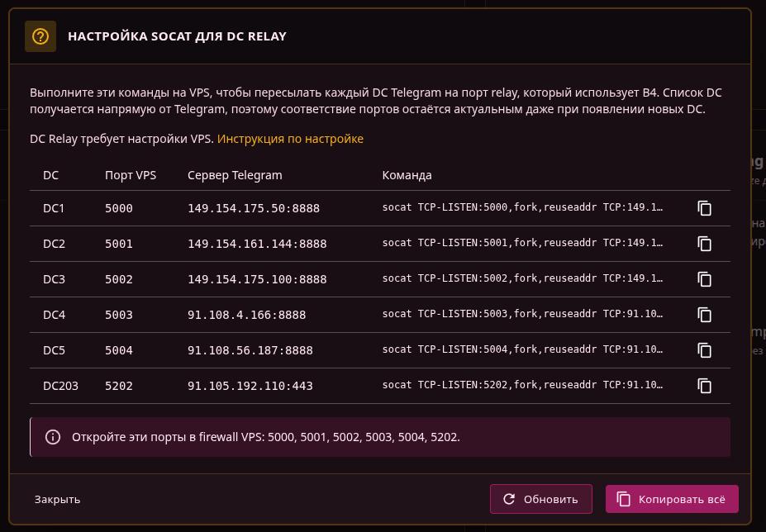Click server address 149.154.175.100:8888
This screenshot has height=532, width=766.
(x=257, y=279)
